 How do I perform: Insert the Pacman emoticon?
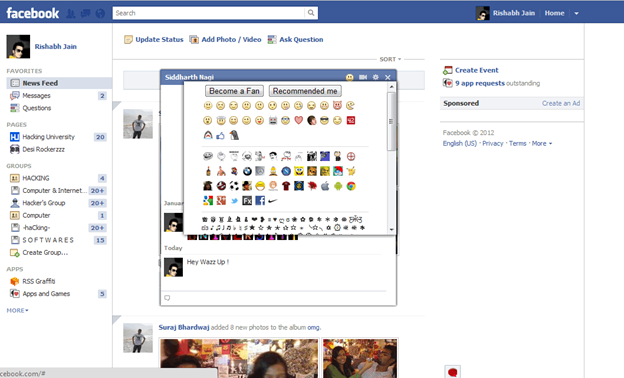[x=350, y=105]
